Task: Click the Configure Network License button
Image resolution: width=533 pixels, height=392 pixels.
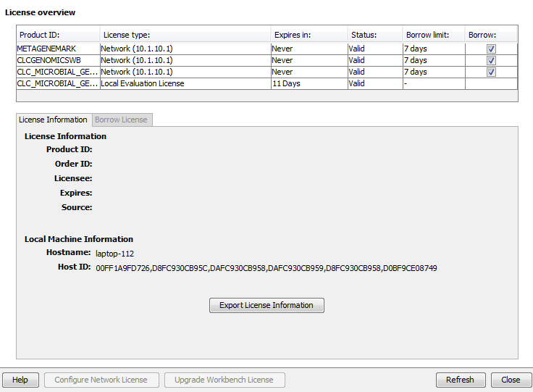Action: pos(101,380)
